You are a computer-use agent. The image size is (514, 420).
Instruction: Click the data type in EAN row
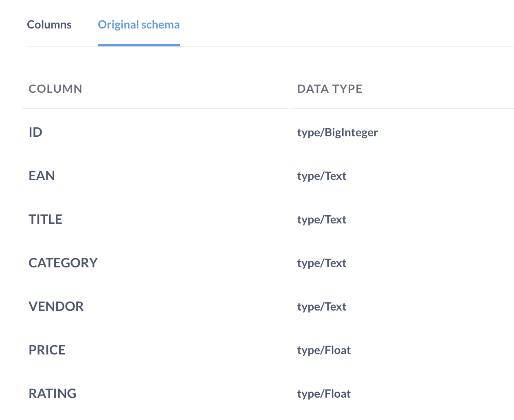click(x=321, y=176)
